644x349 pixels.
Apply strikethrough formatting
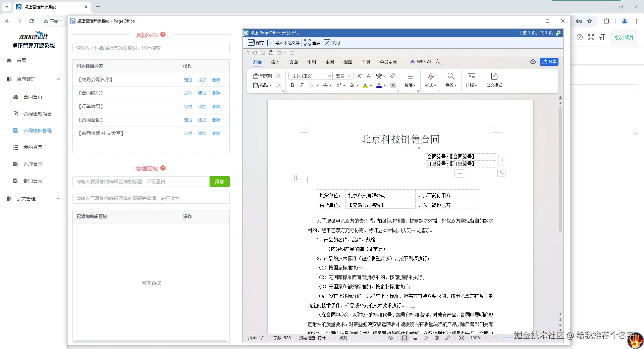click(325, 85)
